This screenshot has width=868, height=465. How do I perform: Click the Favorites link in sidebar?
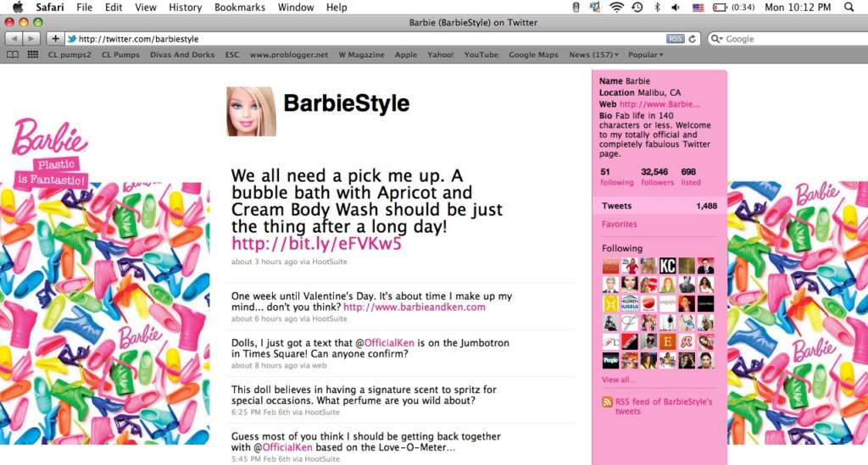point(619,224)
